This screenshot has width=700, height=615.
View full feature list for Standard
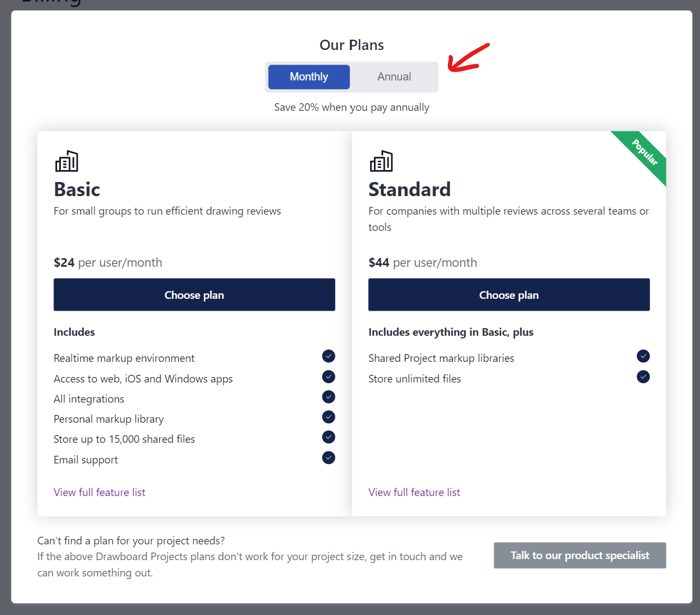click(414, 492)
